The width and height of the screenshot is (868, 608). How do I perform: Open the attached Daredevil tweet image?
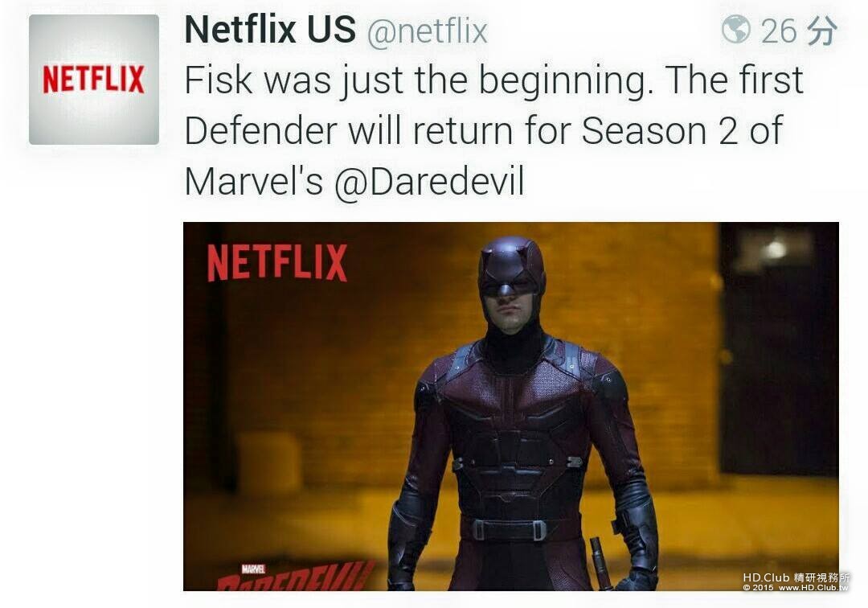click(511, 406)
